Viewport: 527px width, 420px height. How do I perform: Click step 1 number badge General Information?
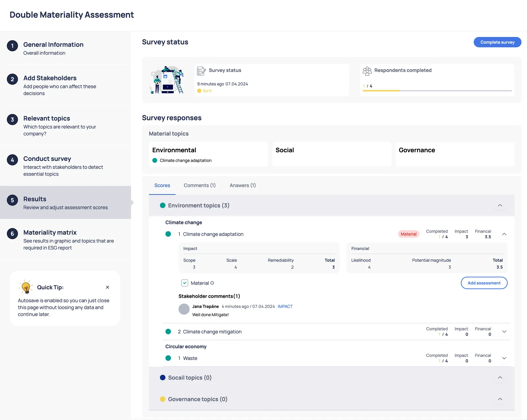tap(12, 46)
